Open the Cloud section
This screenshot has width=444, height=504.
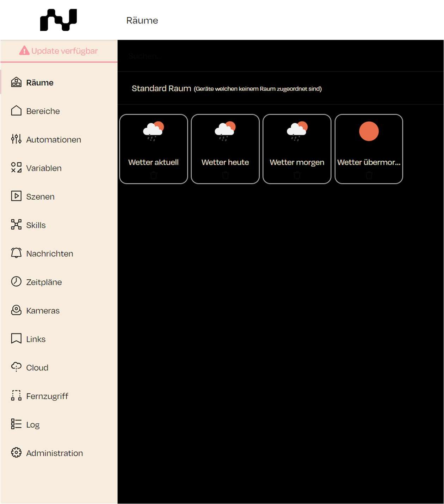coord(37,368)
